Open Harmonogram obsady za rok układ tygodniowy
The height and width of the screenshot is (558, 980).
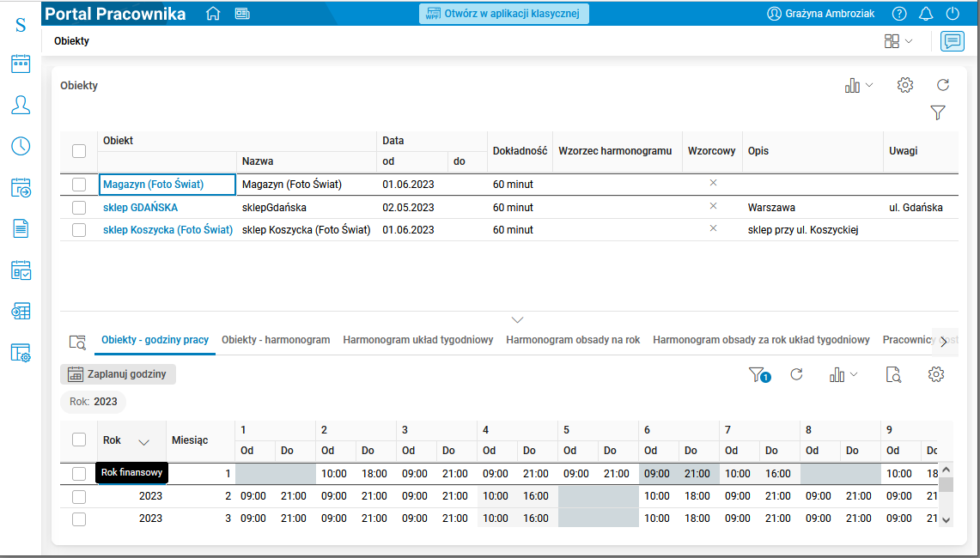point(761,340)
